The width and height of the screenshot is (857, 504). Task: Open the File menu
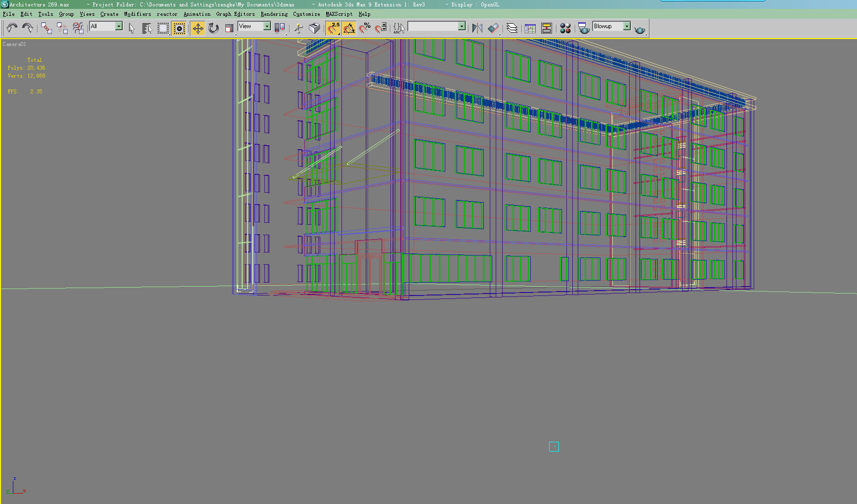tap(8, 14)
